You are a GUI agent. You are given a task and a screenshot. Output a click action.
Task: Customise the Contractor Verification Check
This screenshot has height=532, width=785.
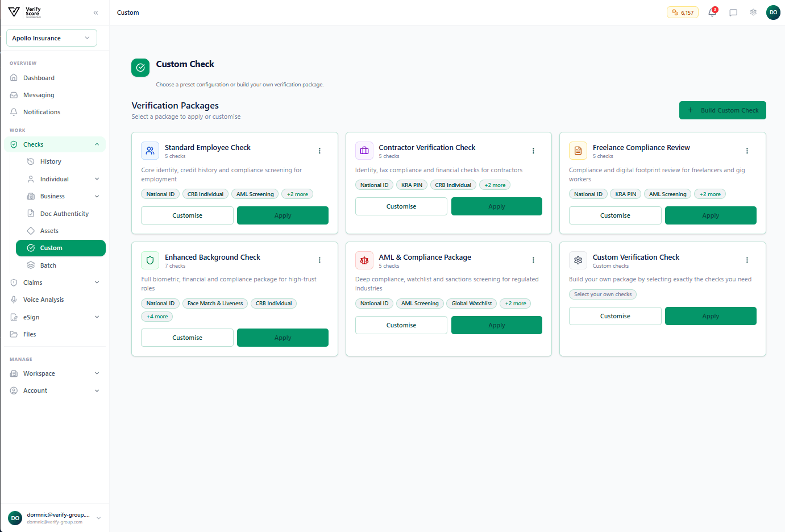tap(401, 206)
